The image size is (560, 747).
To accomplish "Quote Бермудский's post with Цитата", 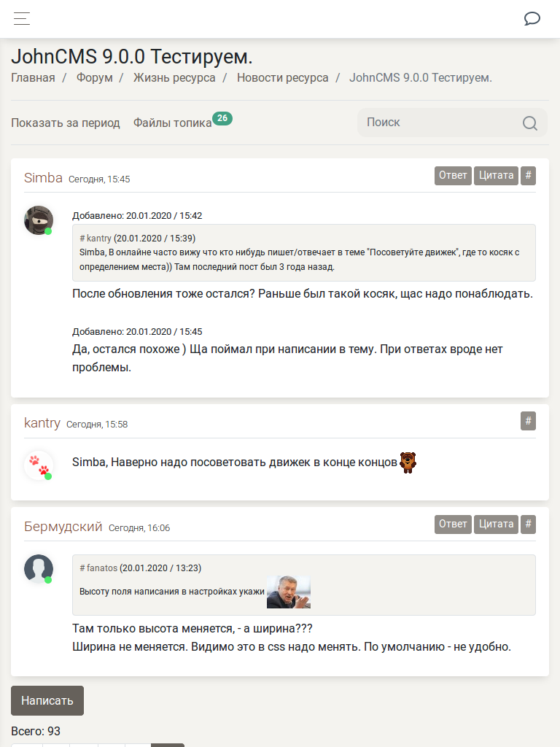I will pos(496,525).
